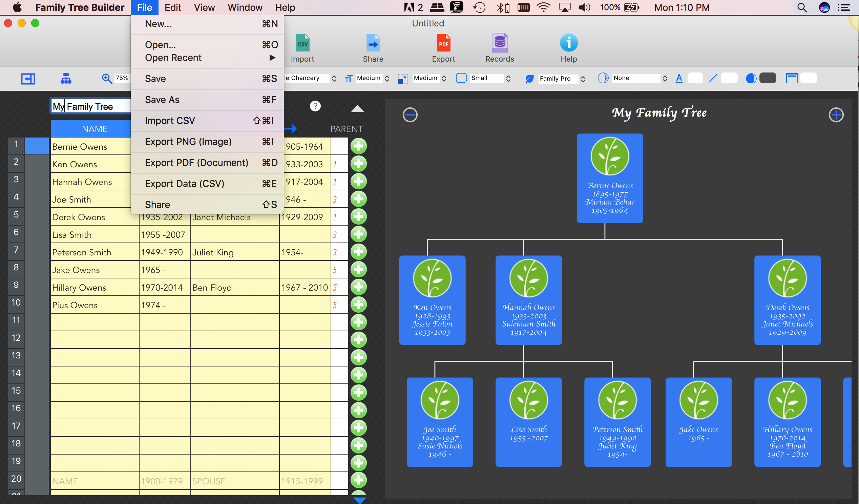Click the grid/spreadsheet view icon
The image size is (859, 504).
tap(28, 79)
